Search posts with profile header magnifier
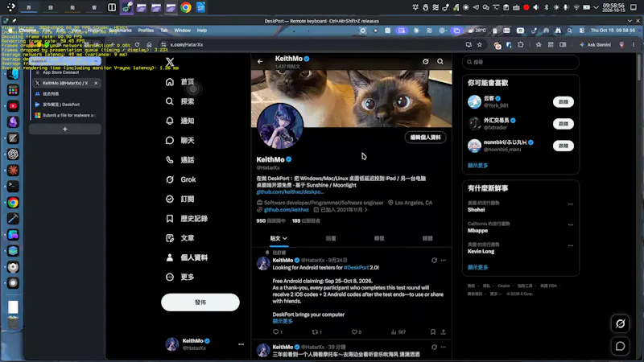Viewport: 644px width, 362px height. 440,62
